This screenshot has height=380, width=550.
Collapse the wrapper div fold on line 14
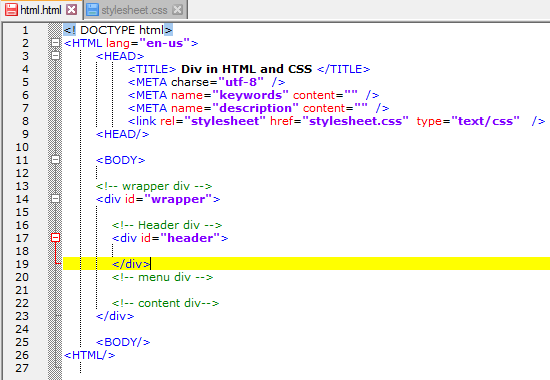click(55, 199)
